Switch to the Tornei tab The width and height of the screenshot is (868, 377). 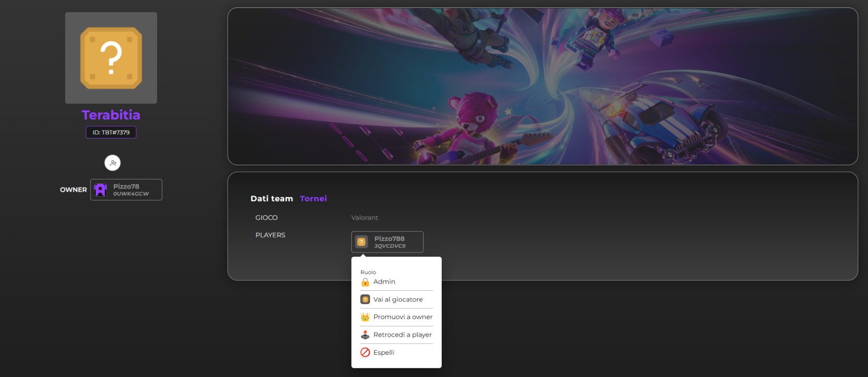pos(313,198)
